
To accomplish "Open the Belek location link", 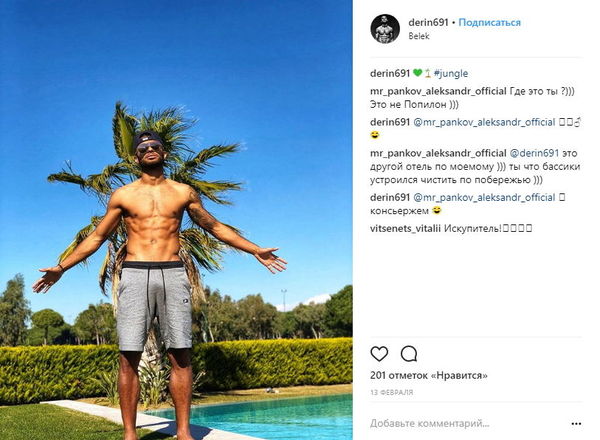I will click(419, 36).
